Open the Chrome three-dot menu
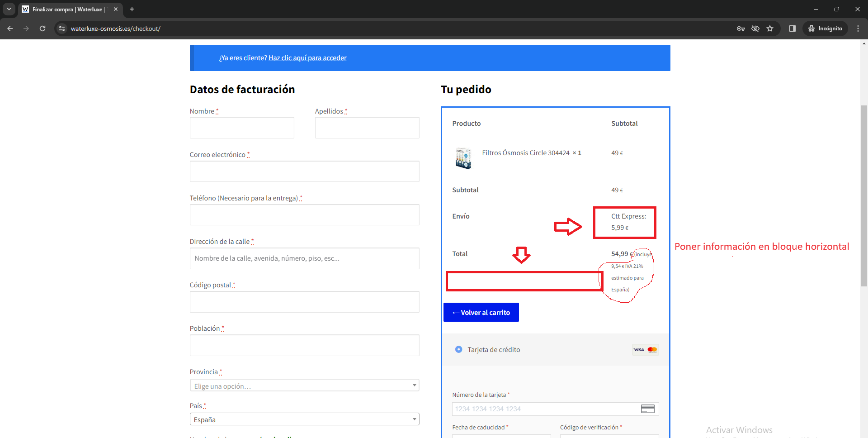 pos(858,29)
